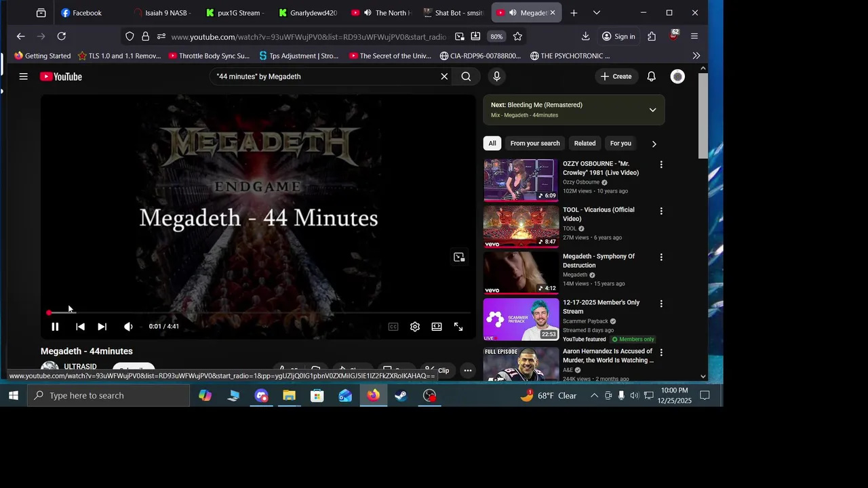Open a new browser tab
The image size is (868, 488).
574,13
